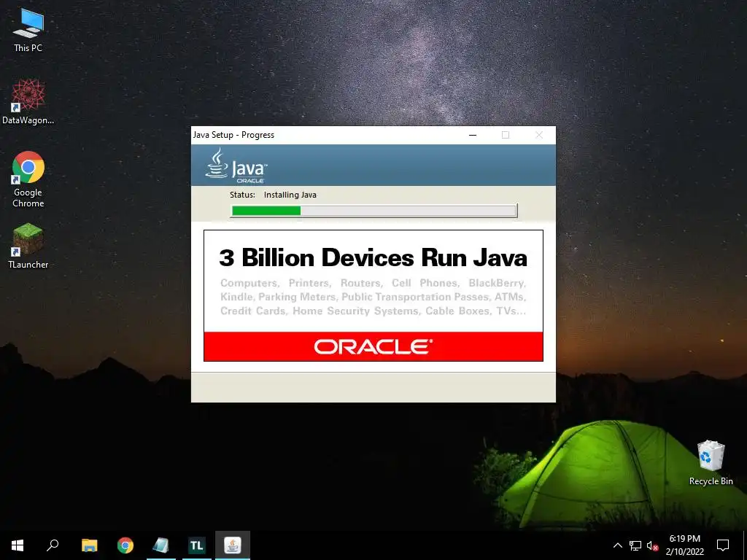Open the notification center icon
This screenshot has width=747, height=560.
pyautogui.click(x=723, y=545)
